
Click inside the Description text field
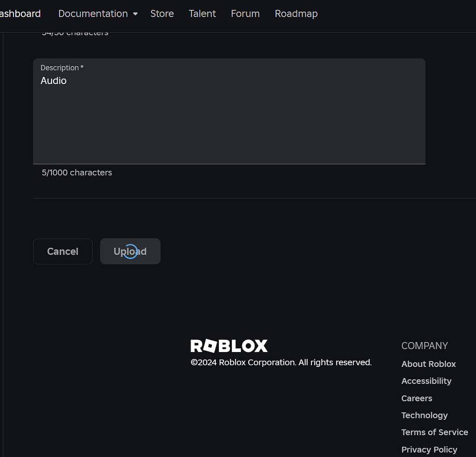(229, 116)
